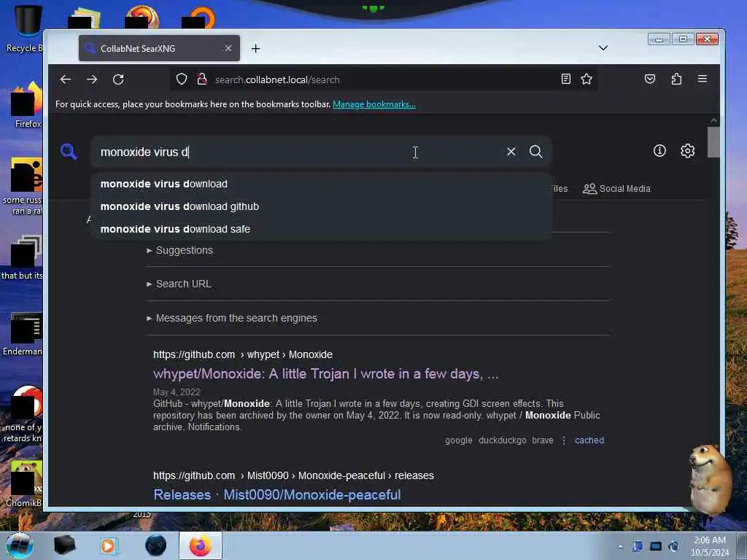
Task: Open the Pocket save icon
Action: pyautogui.click(x=650, y=79)
